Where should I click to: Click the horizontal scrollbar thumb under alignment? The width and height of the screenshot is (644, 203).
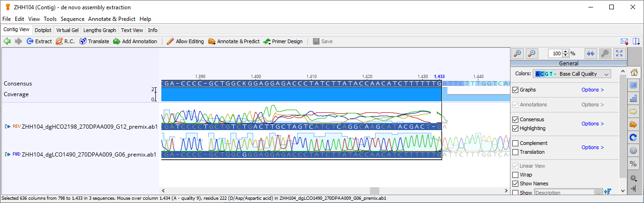pyautogui.click(x=374, y=190)
